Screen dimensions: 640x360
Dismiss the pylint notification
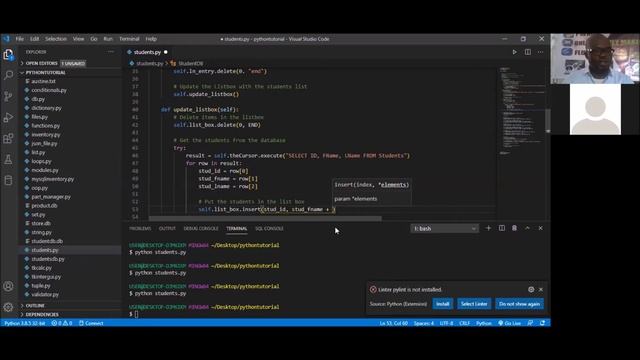click(541, 289)
